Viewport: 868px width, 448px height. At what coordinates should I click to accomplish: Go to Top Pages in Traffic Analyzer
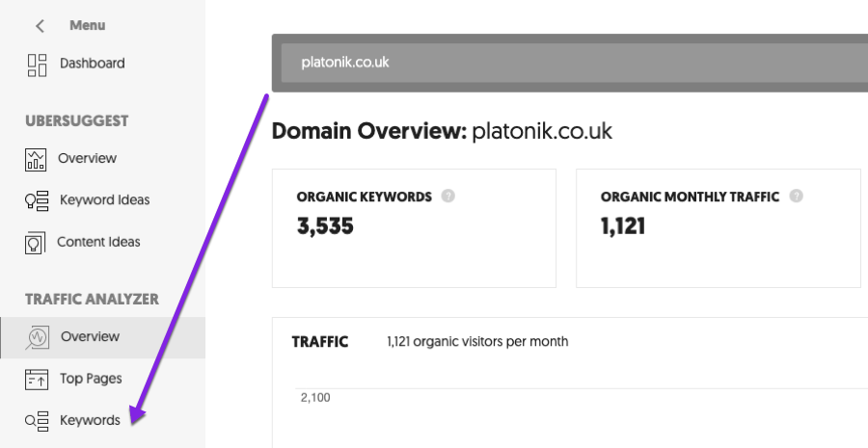tap(91, 379)
